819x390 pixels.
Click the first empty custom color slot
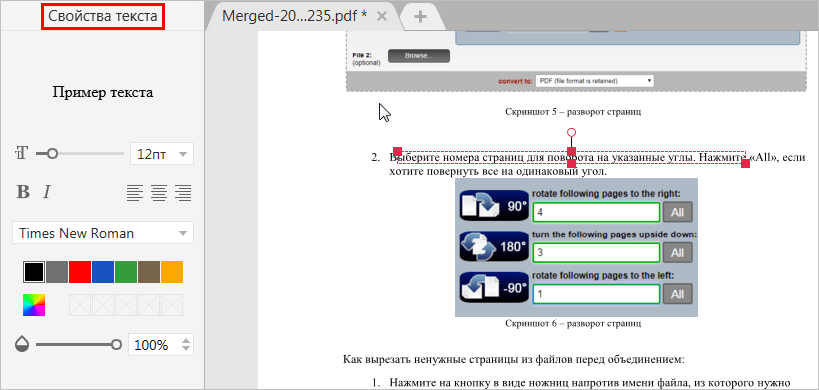[80, 305]
